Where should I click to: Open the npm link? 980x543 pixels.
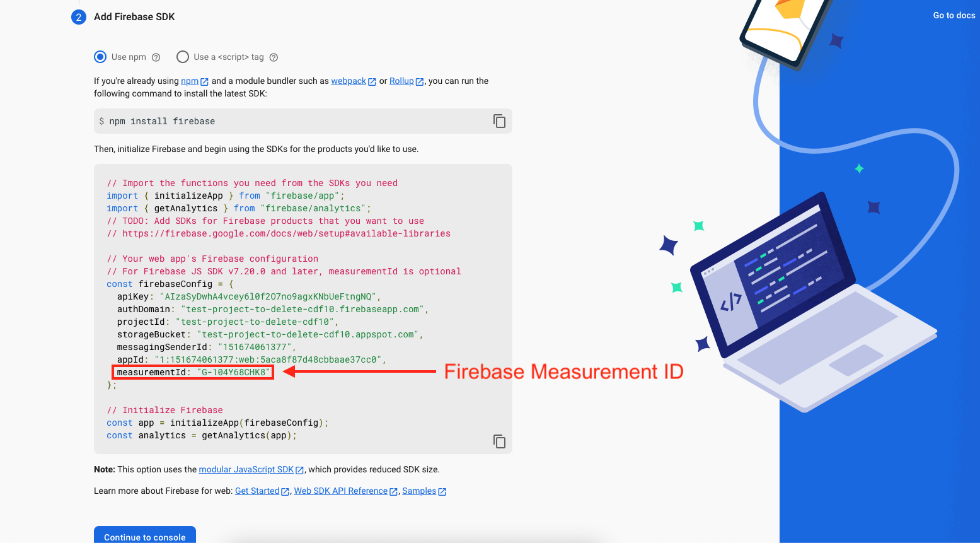click(189, 81)
